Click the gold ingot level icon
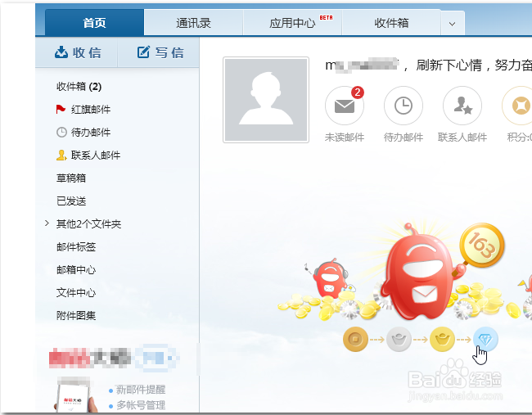The width and height of the screenshot is (532, 415). [442, 339]
